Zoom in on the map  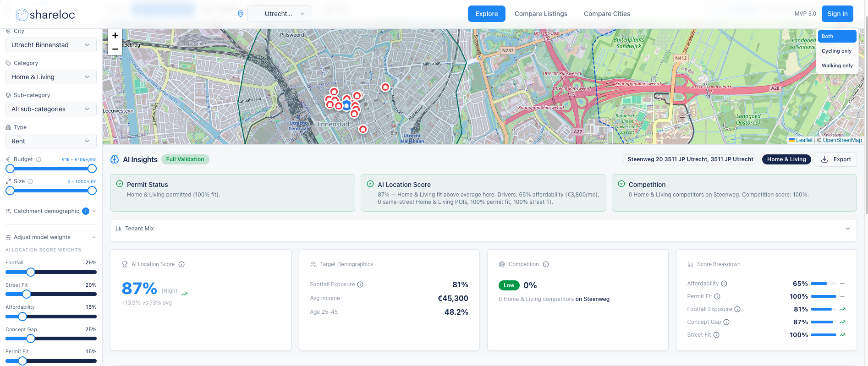tap(115, 35)
